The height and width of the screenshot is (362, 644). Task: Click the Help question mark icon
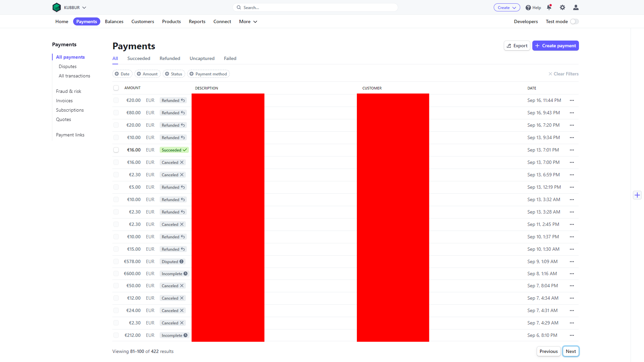click(528, 8)
